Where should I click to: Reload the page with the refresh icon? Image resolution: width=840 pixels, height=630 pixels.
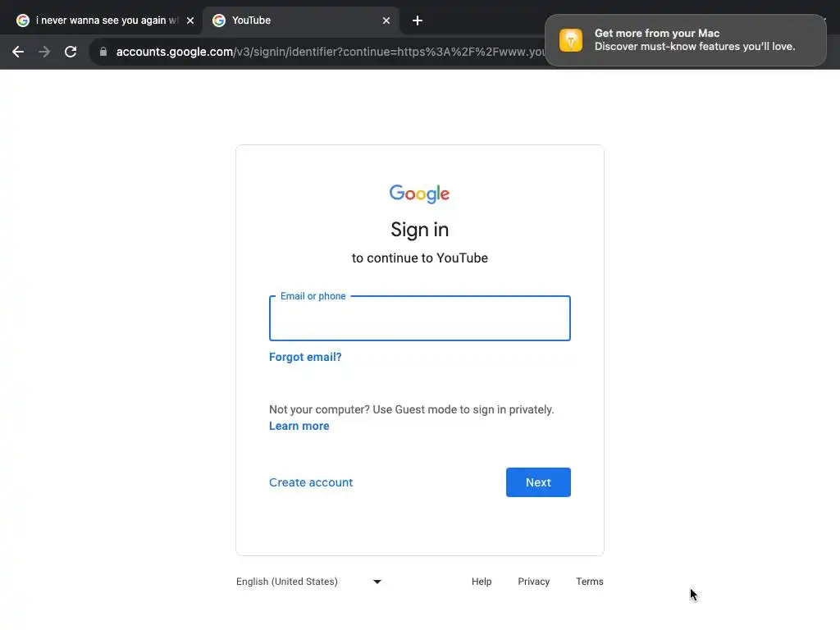pos(71,52)
